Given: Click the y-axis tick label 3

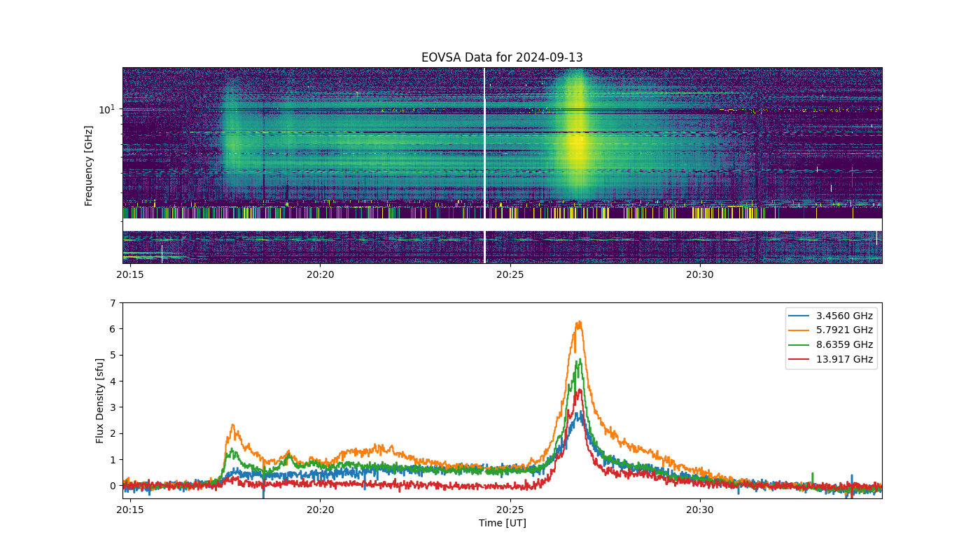Looking at the screenshot, I should [113, 407].
